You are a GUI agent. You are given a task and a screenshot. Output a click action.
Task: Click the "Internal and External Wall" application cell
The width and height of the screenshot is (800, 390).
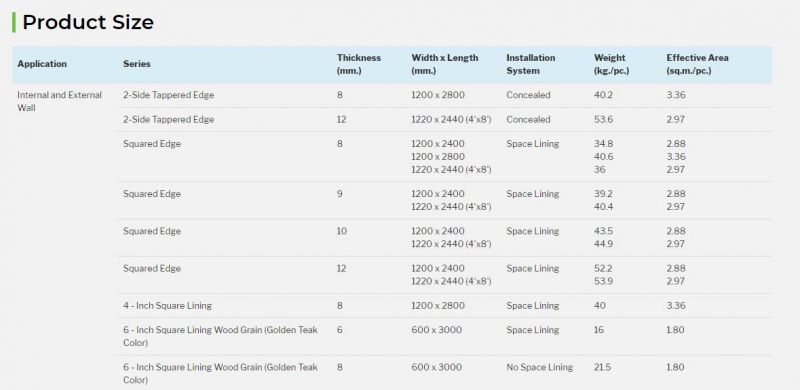(x=60, y=102)
